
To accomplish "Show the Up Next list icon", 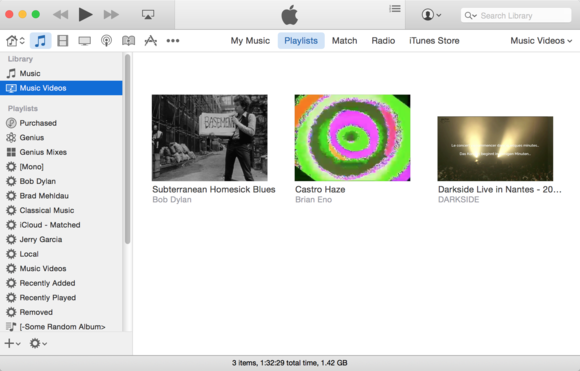I will [395, 9].
